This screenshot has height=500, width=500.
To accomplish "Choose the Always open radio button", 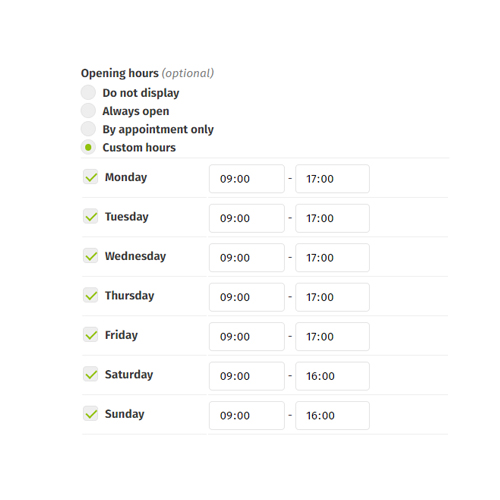I will pyautogui.click(x=88, y=111).
